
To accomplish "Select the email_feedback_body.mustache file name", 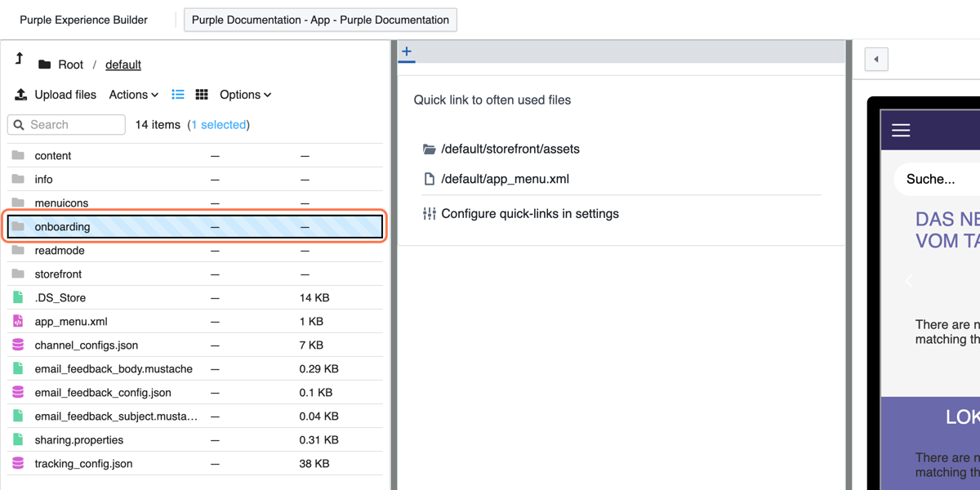I will click(x=114, y=369).
